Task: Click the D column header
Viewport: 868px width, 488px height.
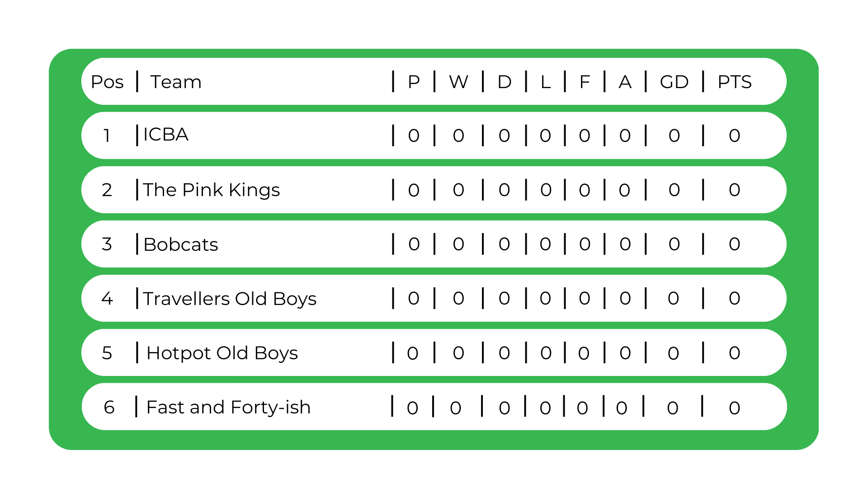Action: [x=504, y=82]
